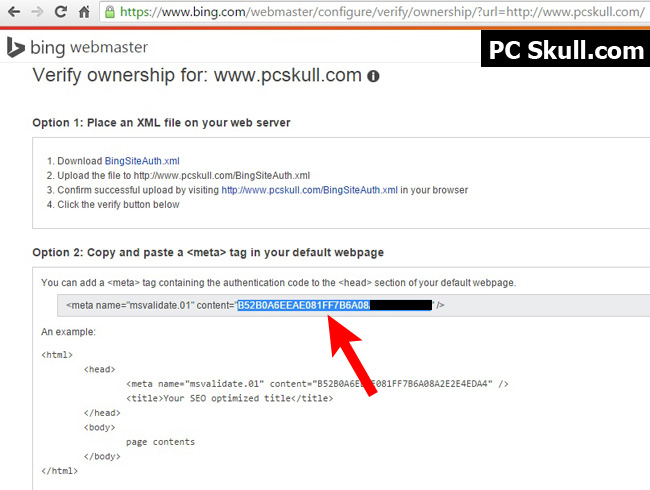Click the highlighted B52B0A6EEAE081FF7B6A08 authentication code

tap(302, 304)
